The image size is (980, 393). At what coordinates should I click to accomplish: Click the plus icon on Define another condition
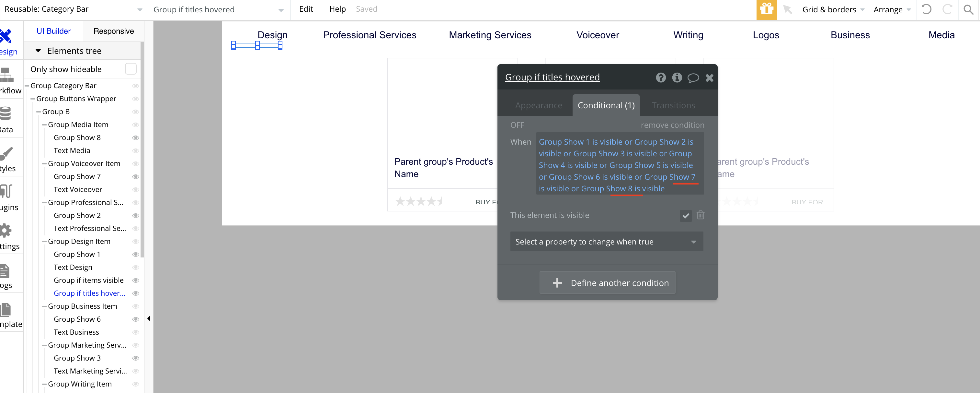pyautogui.click(x=557, y=283)
